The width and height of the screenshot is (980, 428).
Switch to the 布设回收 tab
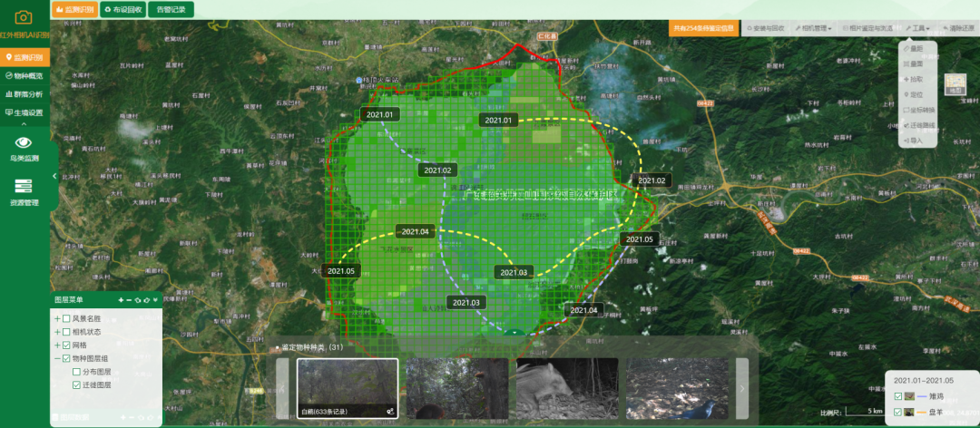click(x=122, y=9)
